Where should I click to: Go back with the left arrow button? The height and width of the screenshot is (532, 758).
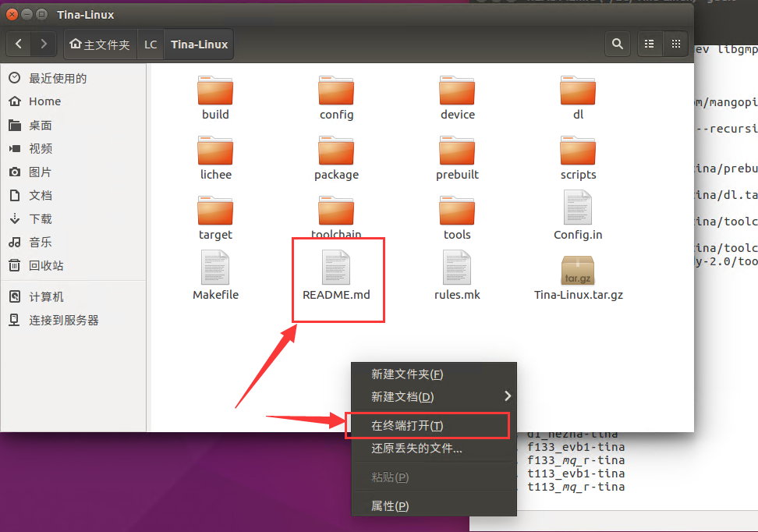[19, 44]
